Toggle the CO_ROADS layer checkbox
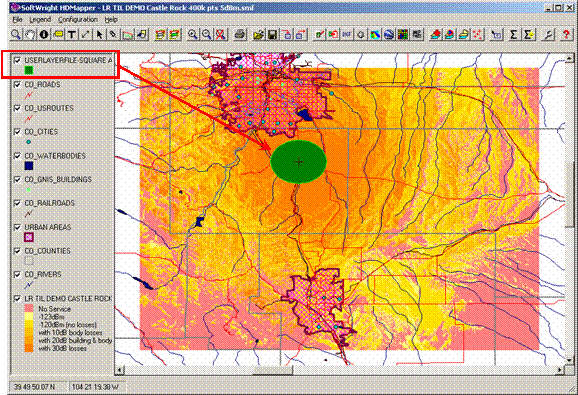 click(x=17, y=85)
